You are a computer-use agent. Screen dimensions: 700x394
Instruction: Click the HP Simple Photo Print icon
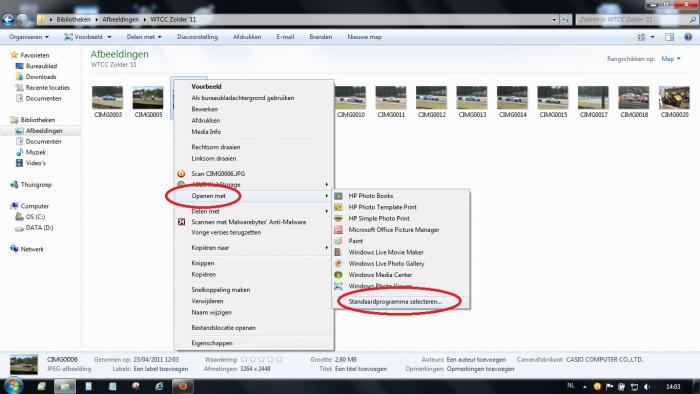click(338, 219)
